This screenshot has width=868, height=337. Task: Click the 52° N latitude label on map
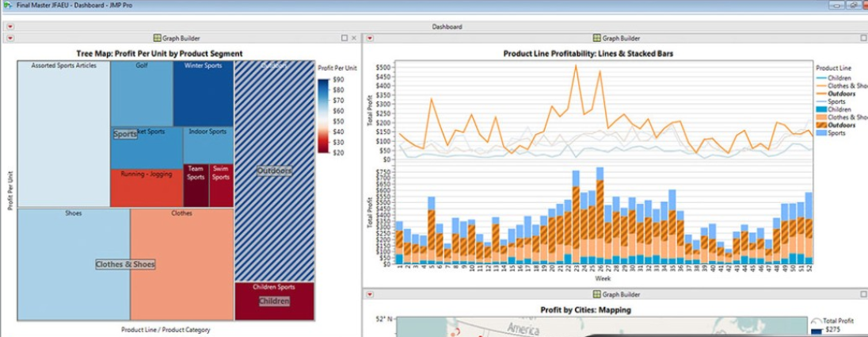[x=383, y=320]
